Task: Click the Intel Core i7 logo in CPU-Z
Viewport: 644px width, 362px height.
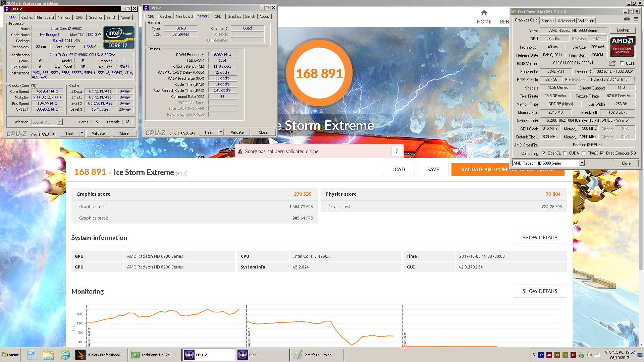Action: click(119, 38)
